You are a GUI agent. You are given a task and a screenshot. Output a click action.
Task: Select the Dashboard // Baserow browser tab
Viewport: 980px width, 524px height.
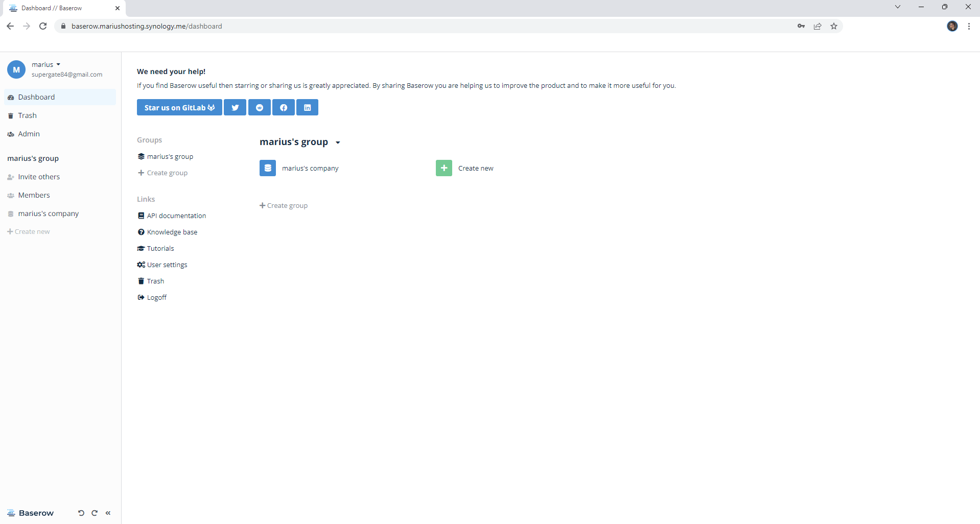(x=63, y=8)
